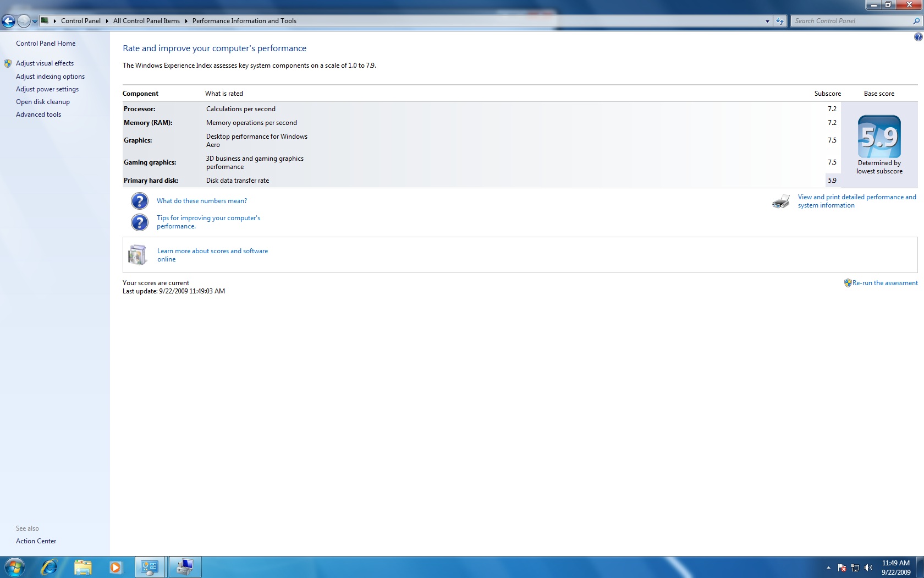
Task: Click the software box icon beside Learn more
Action: pyautogui.click(x=137, y=255)
